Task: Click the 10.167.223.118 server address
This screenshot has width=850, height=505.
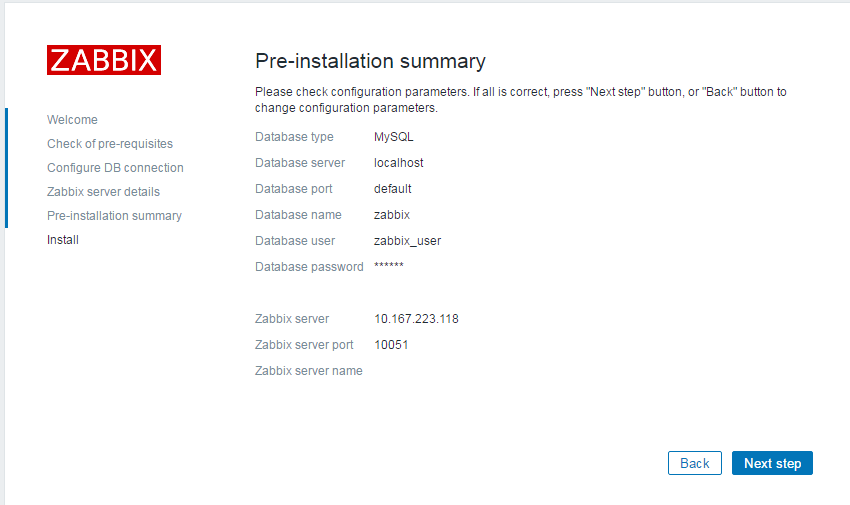Action: [x=416, y=319]
